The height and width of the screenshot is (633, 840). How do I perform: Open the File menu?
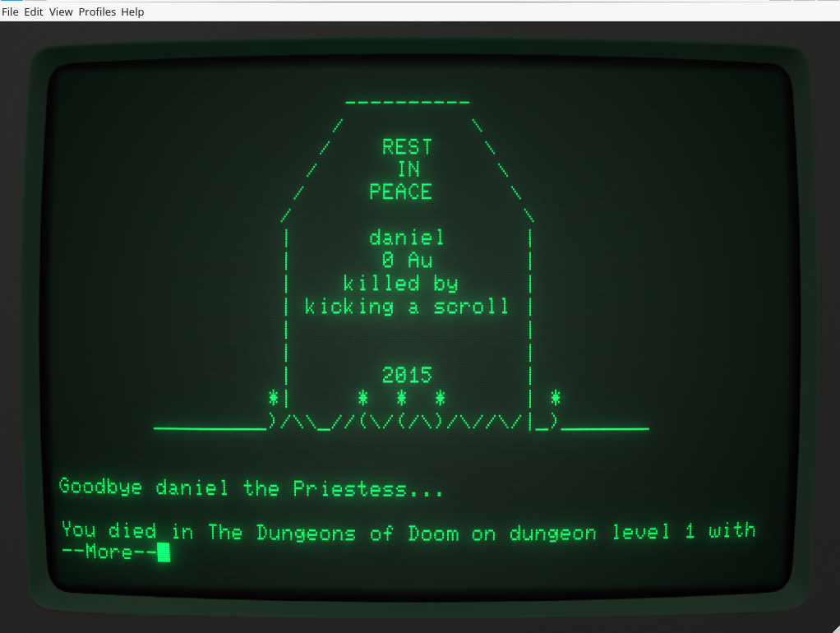(10, 12)
